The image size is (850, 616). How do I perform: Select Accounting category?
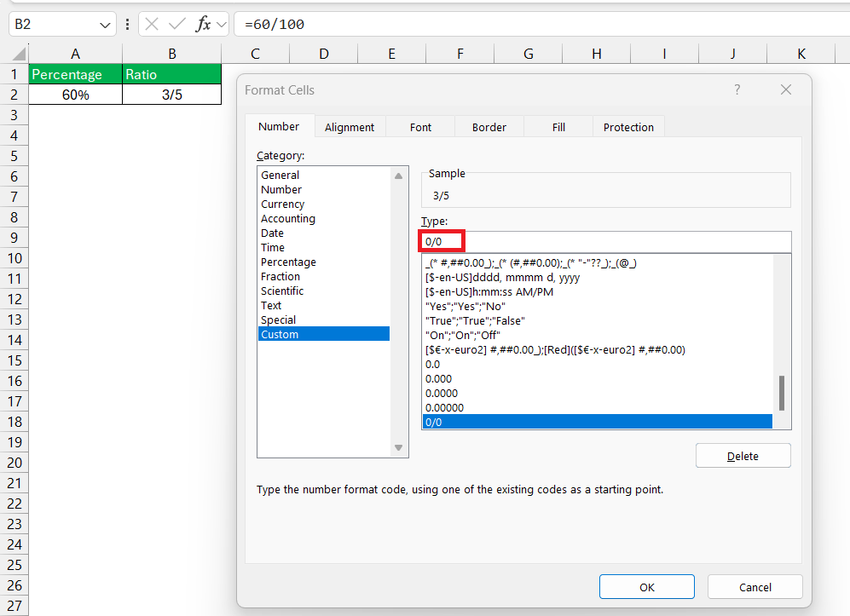click(x=324, y=218)
